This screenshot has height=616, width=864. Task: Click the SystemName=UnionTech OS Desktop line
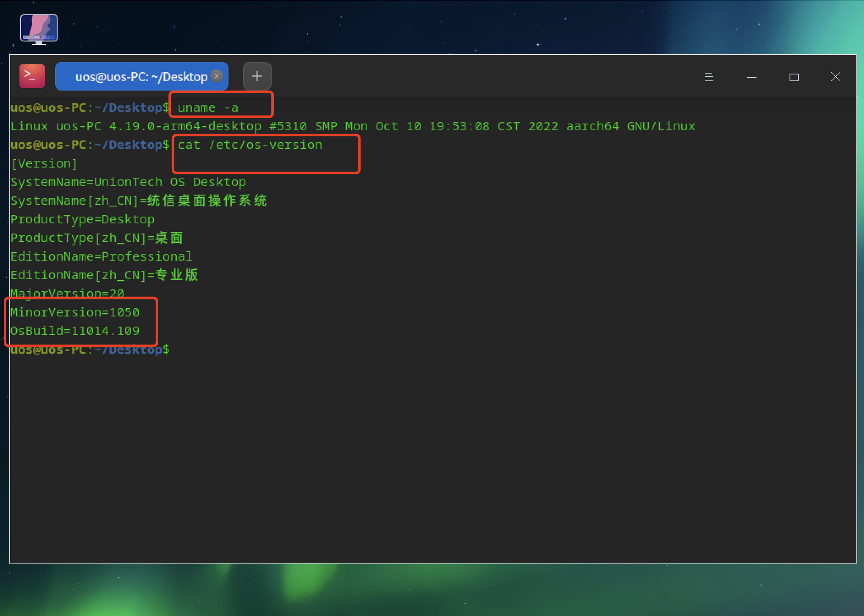click(x=128, y=182)
